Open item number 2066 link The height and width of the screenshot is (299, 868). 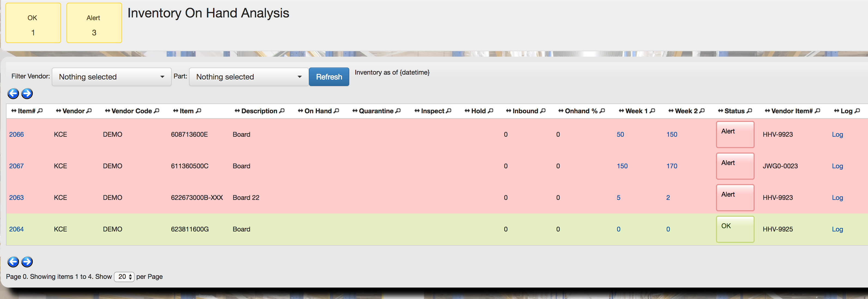click(17, 134)
